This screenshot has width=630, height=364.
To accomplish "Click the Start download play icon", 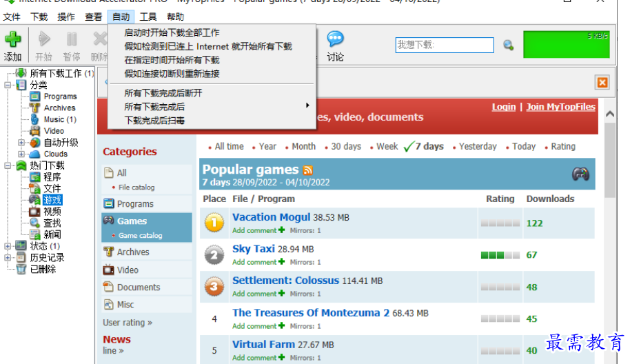I will (x=44, y=39).
